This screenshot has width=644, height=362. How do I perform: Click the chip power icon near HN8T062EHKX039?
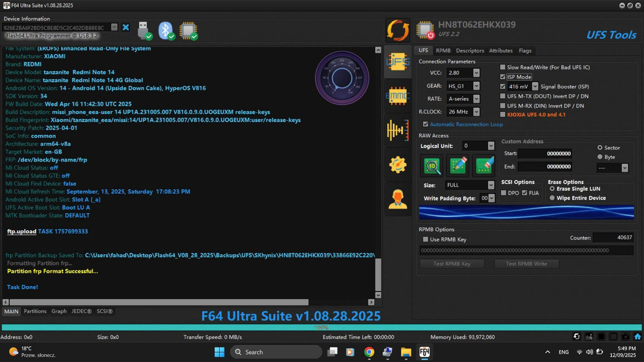tap(426, 30)
